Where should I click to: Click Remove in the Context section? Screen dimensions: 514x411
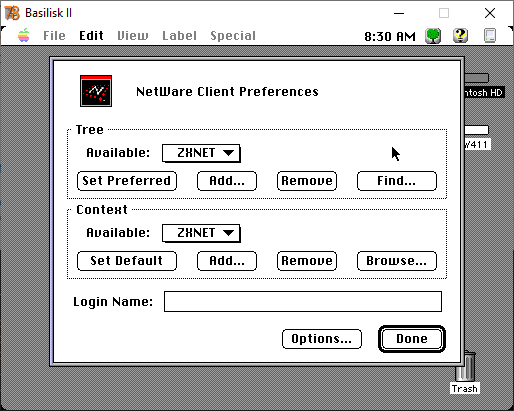pos(307,261)
